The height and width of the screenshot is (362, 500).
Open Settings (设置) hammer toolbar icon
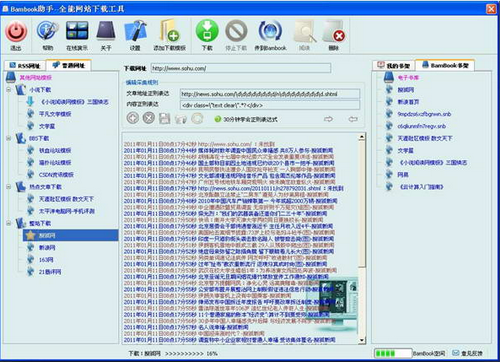tap(135, 31)
